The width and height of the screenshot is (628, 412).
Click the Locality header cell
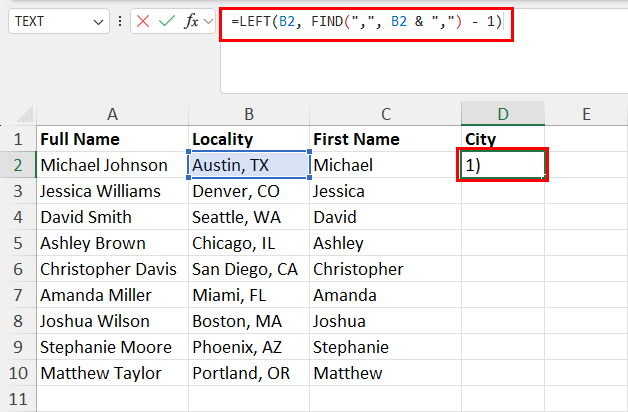tap(249, 139)
